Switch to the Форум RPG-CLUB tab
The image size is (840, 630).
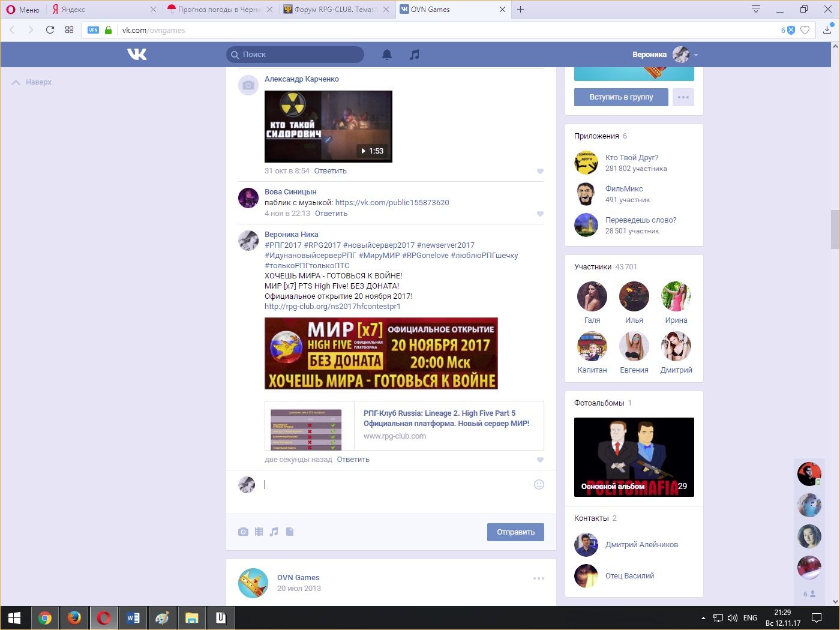(x=336, y=10)
